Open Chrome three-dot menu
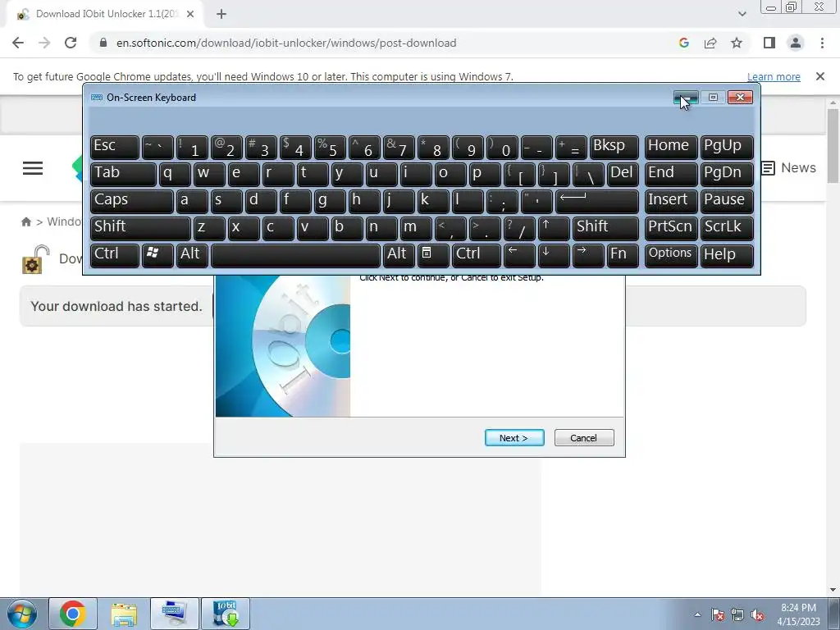The width and height of the screenshot is (840, 630). pyautogui.click(x=822, y=43)
